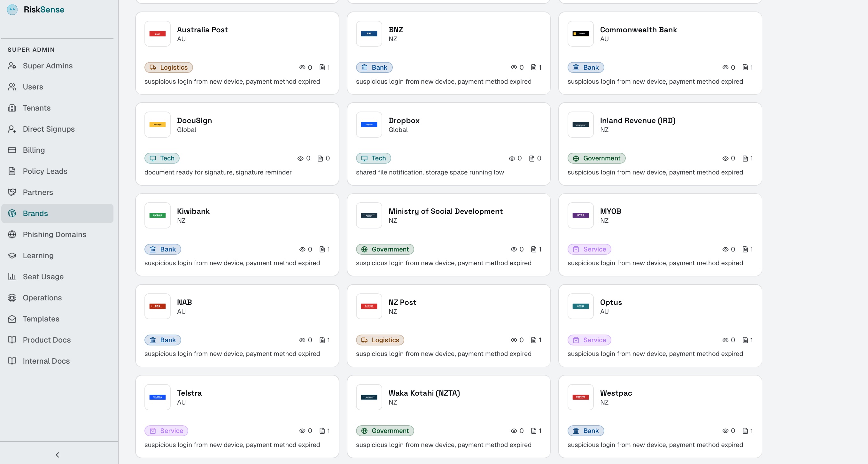Click Service tag on MYOB card
Image resolution: width=868 pixels, height=464 pixels.
tap(589, 249)
